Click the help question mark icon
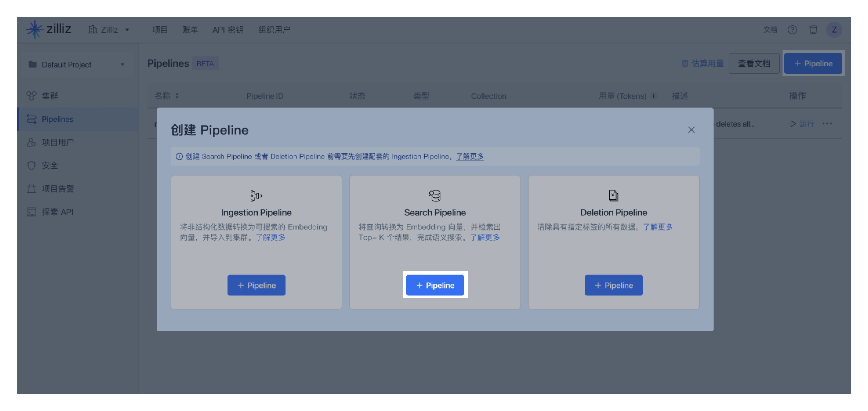The image size is (868, 411). coord(792,30)
